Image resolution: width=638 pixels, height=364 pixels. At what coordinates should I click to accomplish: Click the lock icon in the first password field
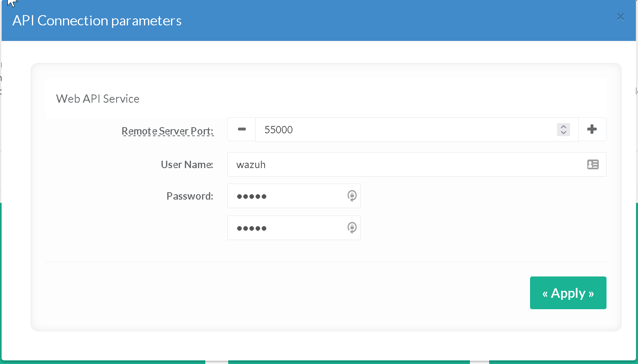pos(352,196)
